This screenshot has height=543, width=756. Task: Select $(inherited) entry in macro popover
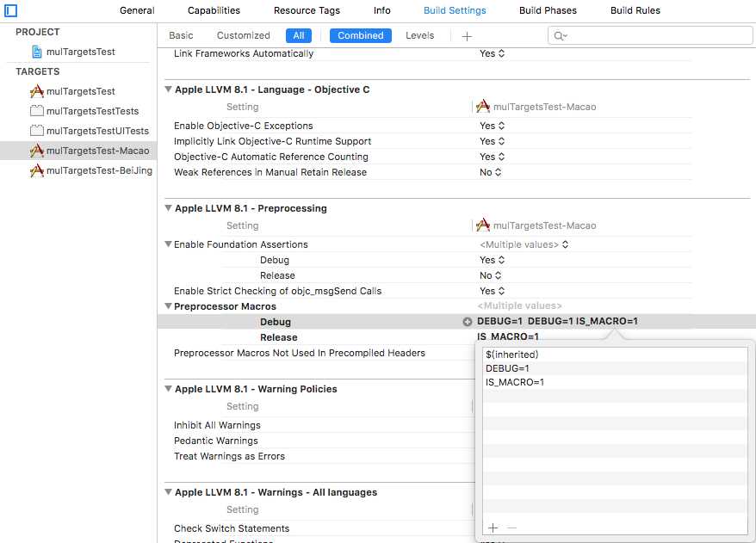(615, 355)
